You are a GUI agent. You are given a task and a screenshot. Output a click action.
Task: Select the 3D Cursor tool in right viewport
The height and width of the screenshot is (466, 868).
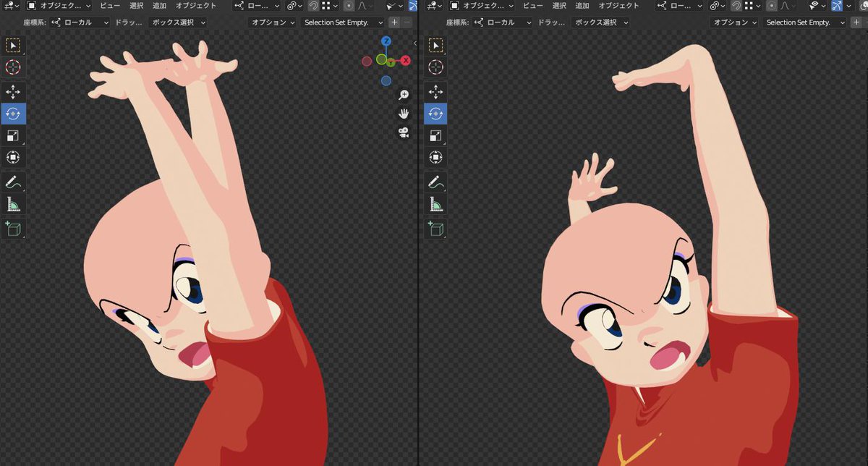pyautogui.click(x=436, y=67)
